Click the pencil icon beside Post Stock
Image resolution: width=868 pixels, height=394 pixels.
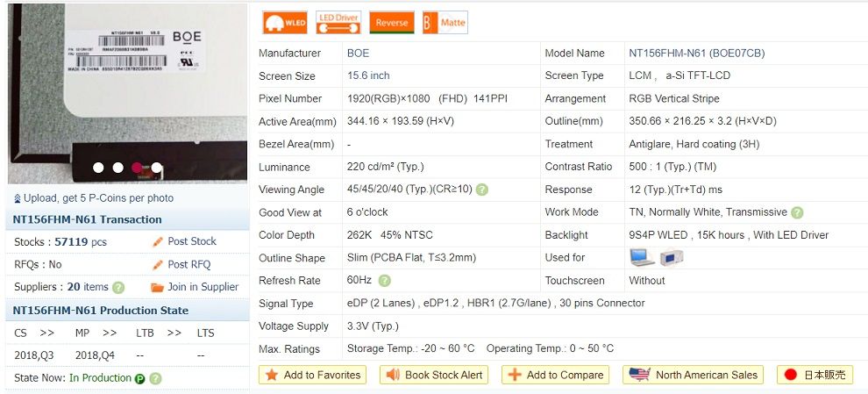(x=158, y=241)
